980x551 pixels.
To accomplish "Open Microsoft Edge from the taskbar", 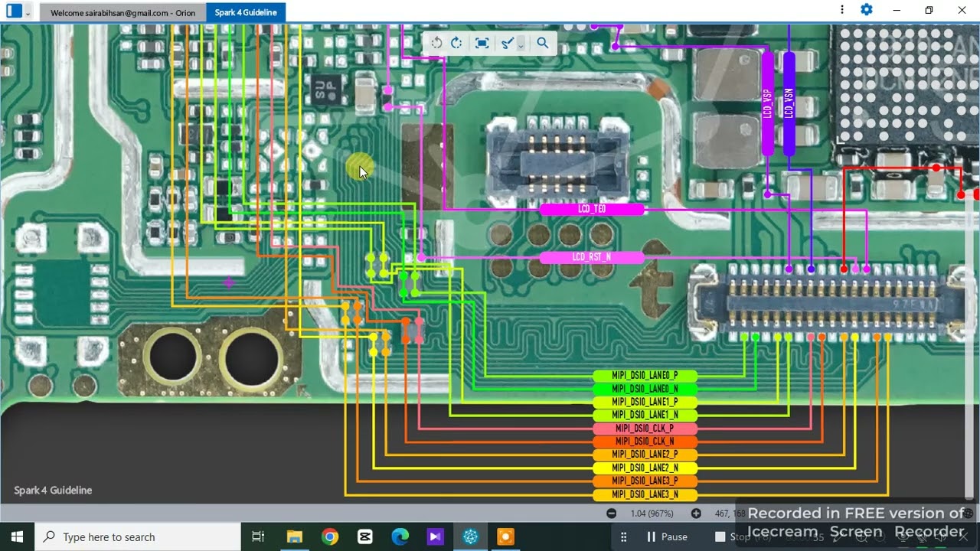I will click(400, 536).
